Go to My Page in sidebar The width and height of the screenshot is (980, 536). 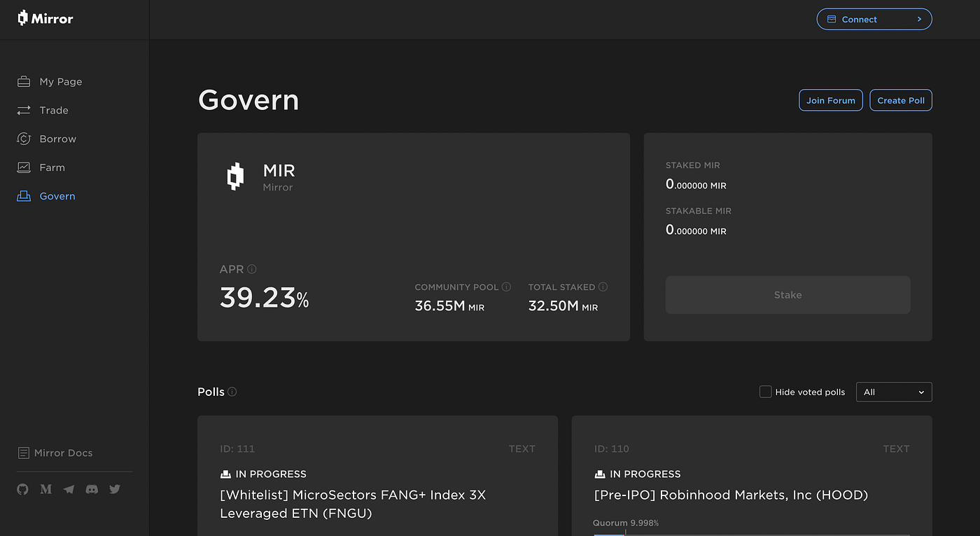[x=61, y=81]
